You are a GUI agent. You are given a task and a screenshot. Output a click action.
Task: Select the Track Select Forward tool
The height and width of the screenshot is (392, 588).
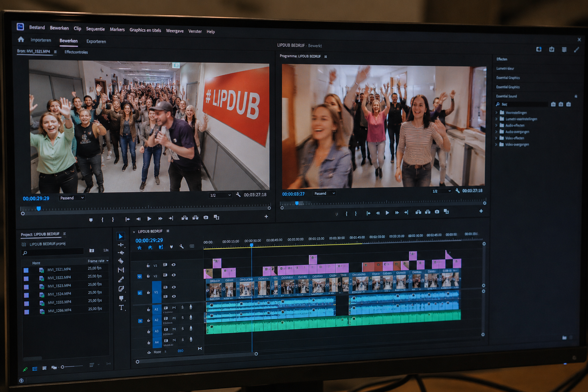coord(121,245)
